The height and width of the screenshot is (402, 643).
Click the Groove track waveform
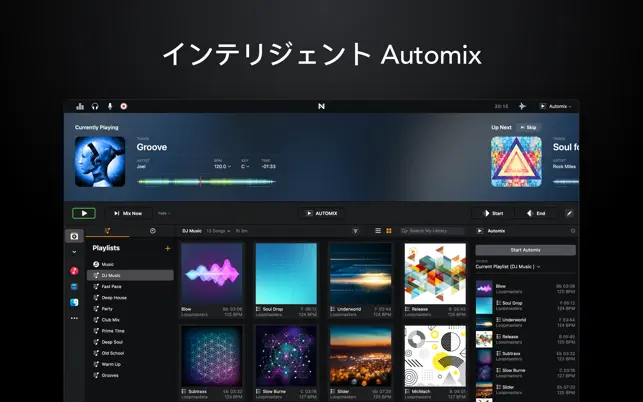coord(206,182)
